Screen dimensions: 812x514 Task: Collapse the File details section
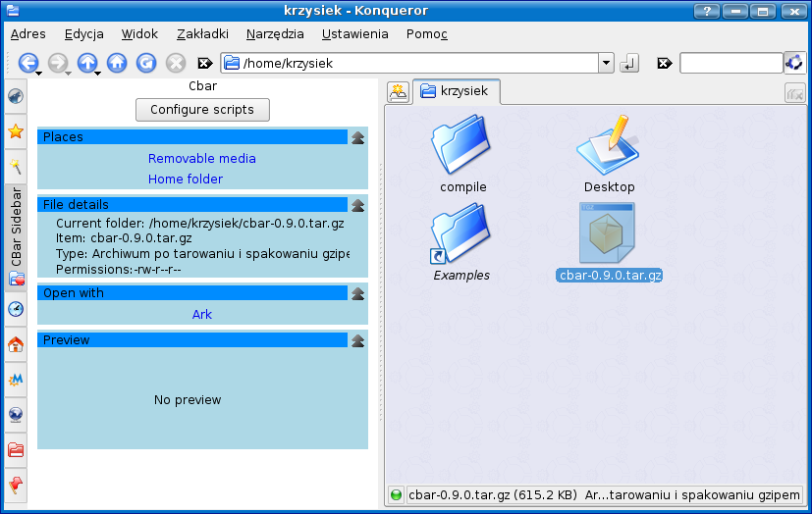click(358, 205)
